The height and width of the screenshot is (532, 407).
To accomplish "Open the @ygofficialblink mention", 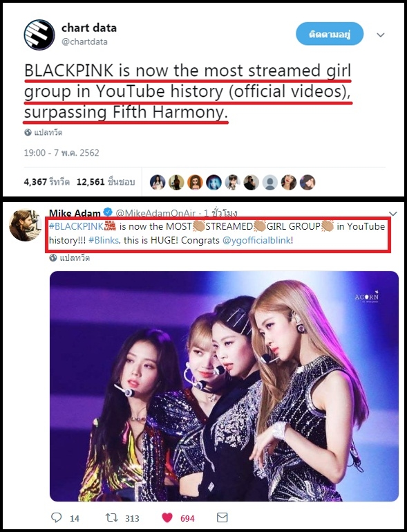I will 256,241.
